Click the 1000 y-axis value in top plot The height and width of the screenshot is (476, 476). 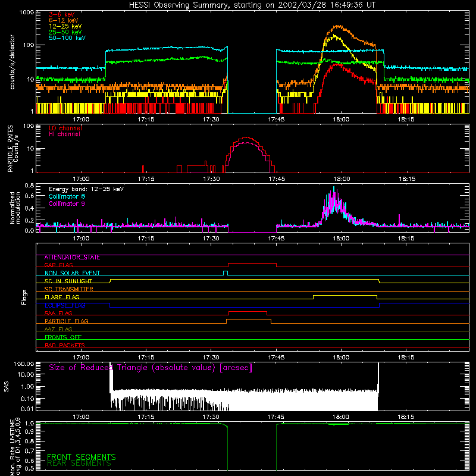click(27, 12)
